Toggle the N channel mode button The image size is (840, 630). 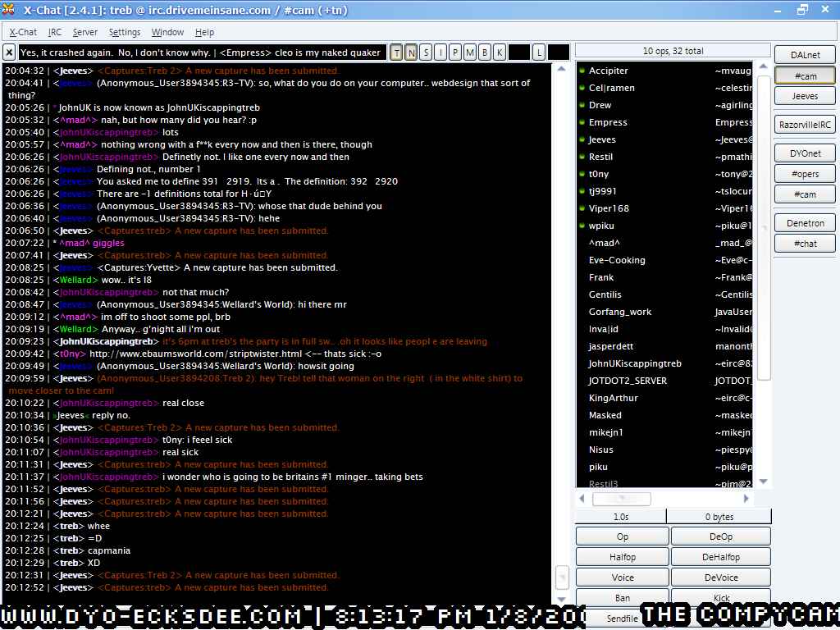click(x=411, y=52)
